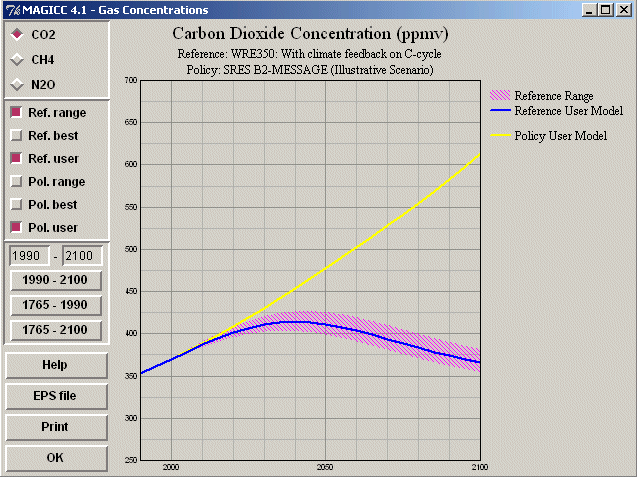Set the time range to 1990 - 2100
This screenshot has height=477, width=637.
click(55, 280)
